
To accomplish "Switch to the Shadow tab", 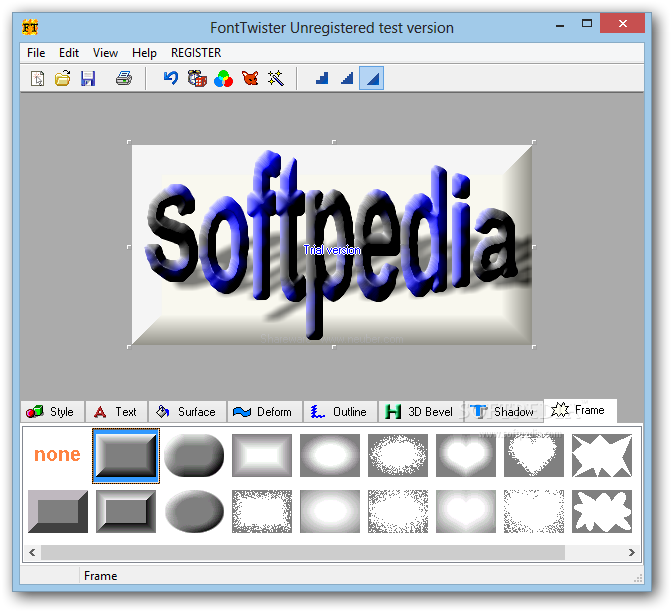I will tap(504, 412).
